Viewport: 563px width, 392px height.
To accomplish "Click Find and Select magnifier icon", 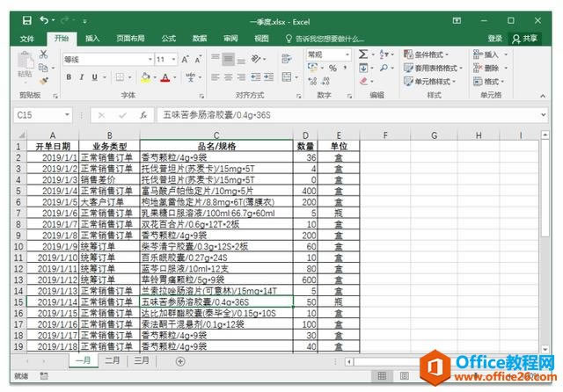I will point(384,68).
